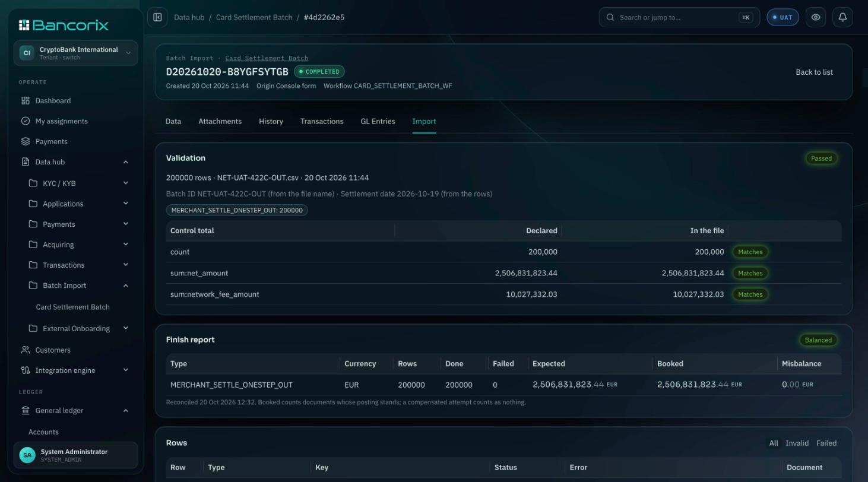
Task: Click the Bancorix logo
Action: (x=64, y=25)
